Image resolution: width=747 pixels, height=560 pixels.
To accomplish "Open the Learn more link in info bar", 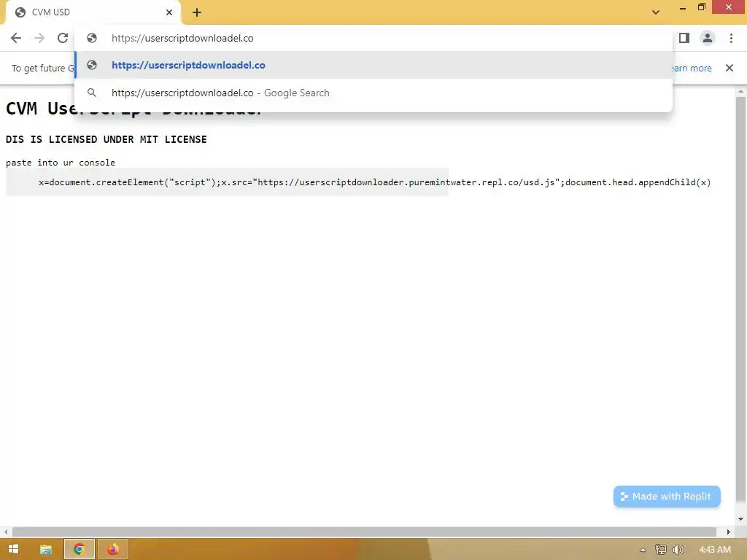I will coord(692,68).
